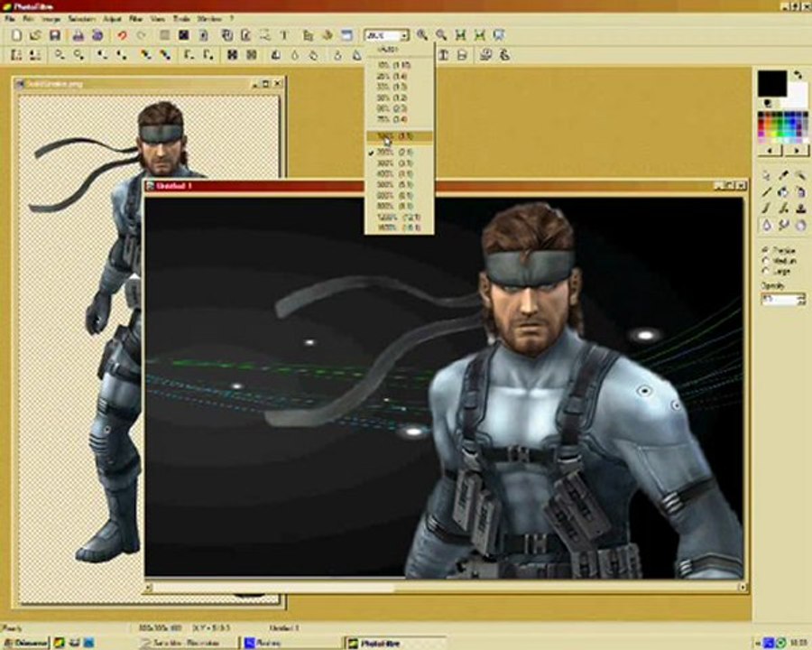
Task: Click the Auto contrast toolbar icon
Action: point(35,54)
